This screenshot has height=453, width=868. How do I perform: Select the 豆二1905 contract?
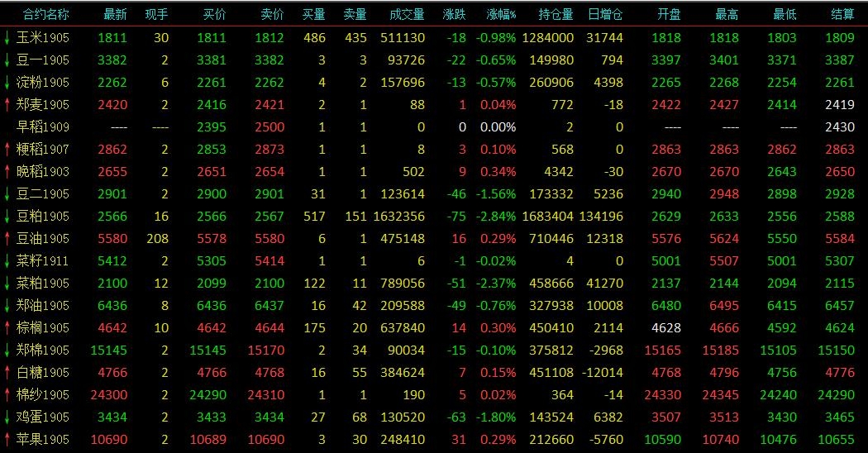43,193
